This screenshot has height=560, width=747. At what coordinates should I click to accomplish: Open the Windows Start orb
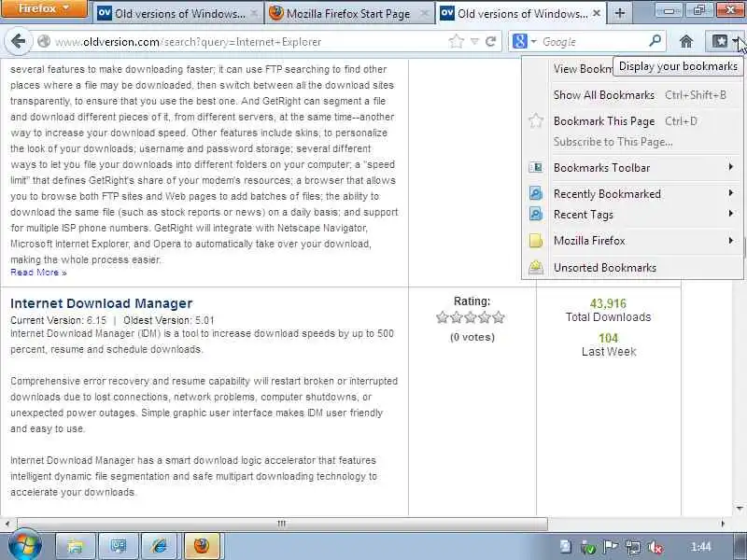point(25,545)
